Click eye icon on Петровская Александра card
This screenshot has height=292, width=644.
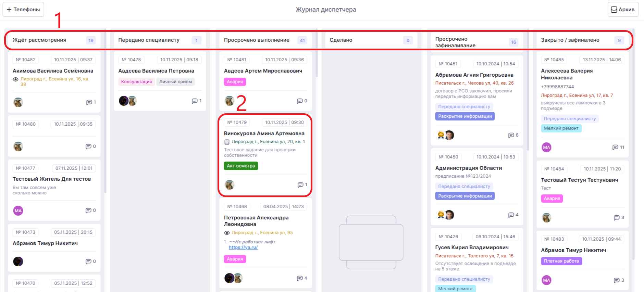click(227, 233)
